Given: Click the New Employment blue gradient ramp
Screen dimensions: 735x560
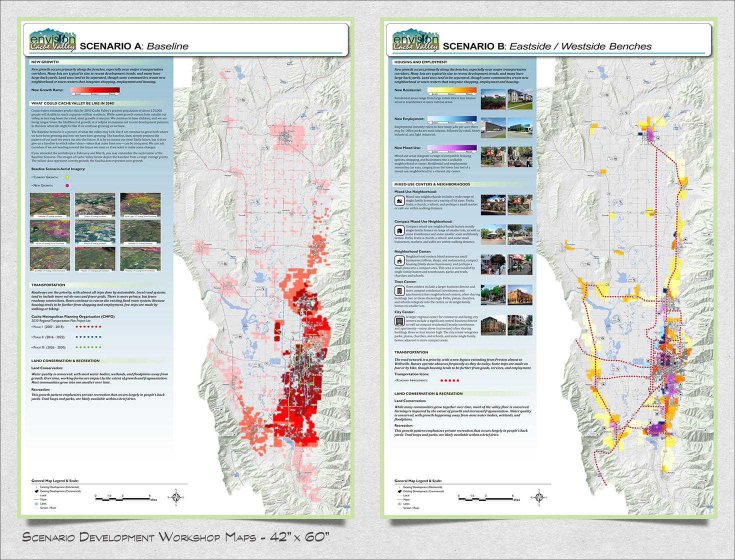Looking at the screenshot, I should click(451, 119).
